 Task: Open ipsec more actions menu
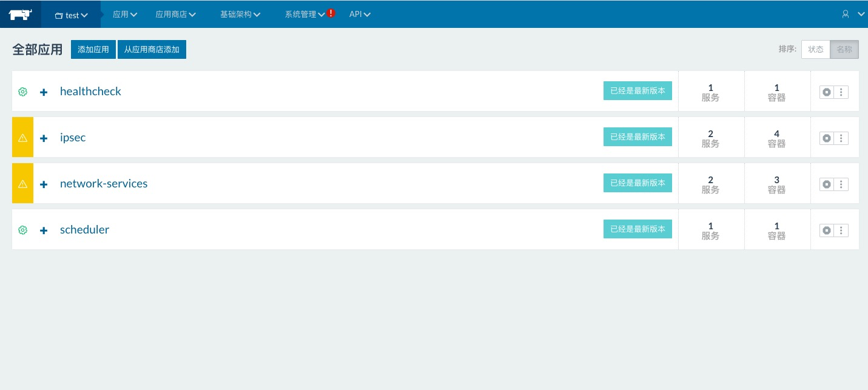pos(841,138)
